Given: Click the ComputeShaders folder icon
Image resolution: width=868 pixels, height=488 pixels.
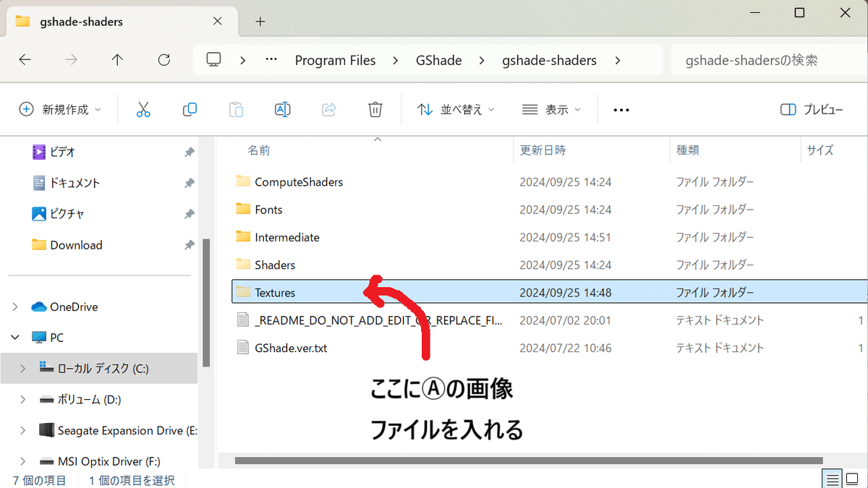Looking at the screenshot, I should click(243, 181).
